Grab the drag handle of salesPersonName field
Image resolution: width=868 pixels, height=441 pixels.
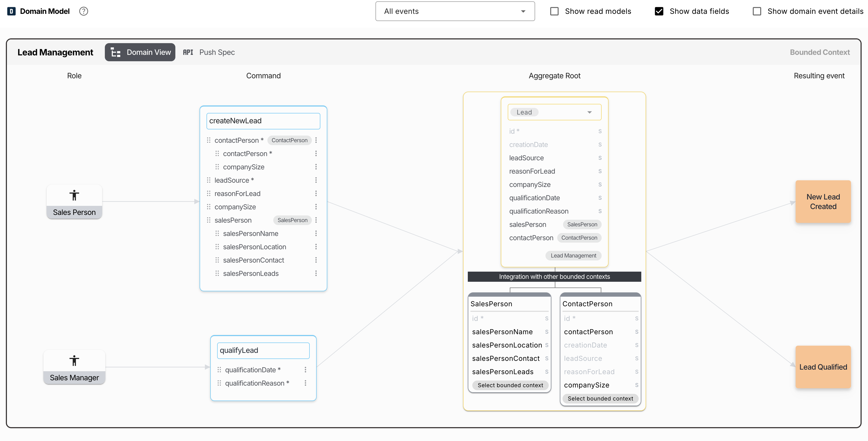217,234
